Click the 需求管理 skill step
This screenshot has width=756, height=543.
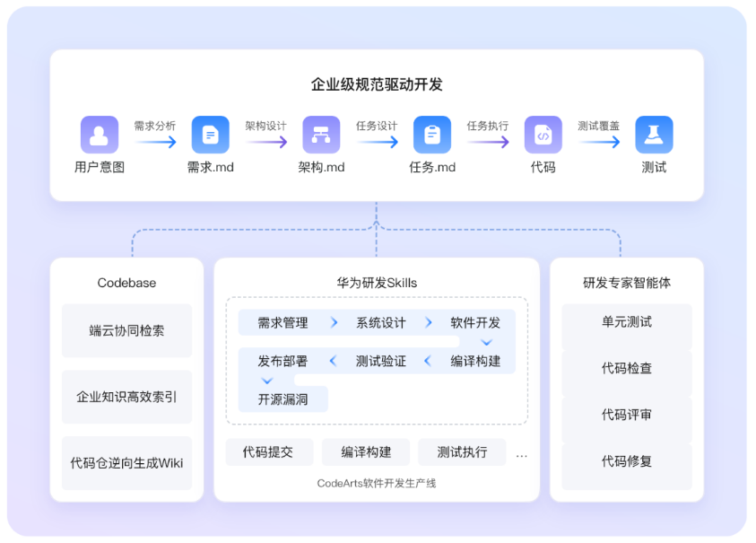click(282, 322)
